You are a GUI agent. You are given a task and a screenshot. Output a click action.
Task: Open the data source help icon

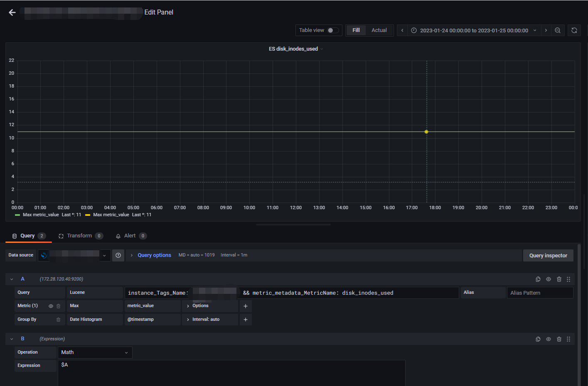coord(118,255)
